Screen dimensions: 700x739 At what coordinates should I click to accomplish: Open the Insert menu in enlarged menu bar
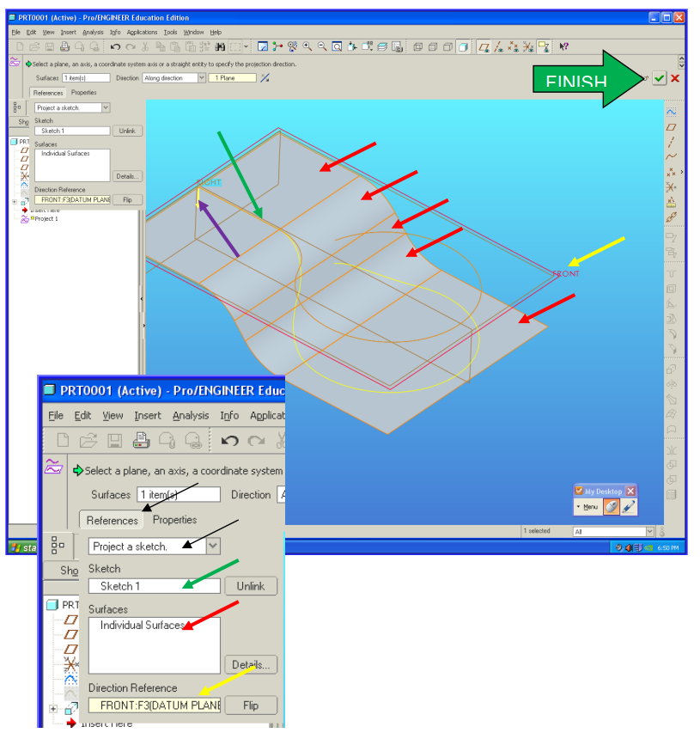[x=148, y=416]
